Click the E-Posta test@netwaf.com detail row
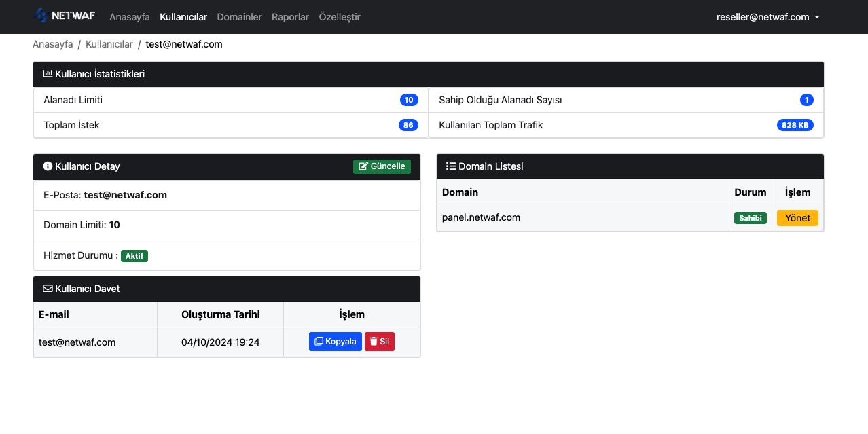Screen dimensions: 868x434 click(227, 195)
